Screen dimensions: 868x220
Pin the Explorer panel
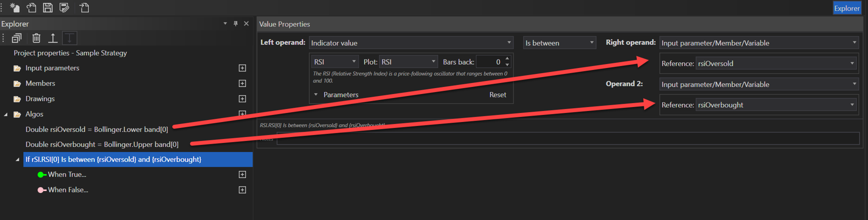236,23
